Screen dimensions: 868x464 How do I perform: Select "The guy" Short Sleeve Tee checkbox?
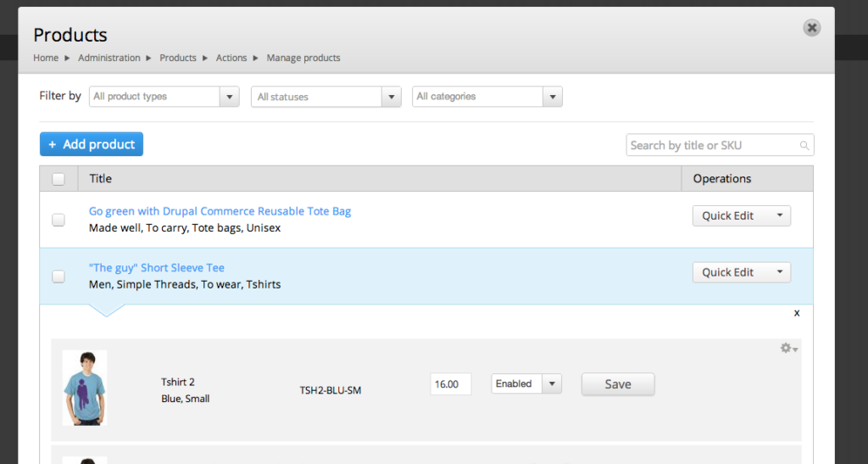(x=58, y=277)
